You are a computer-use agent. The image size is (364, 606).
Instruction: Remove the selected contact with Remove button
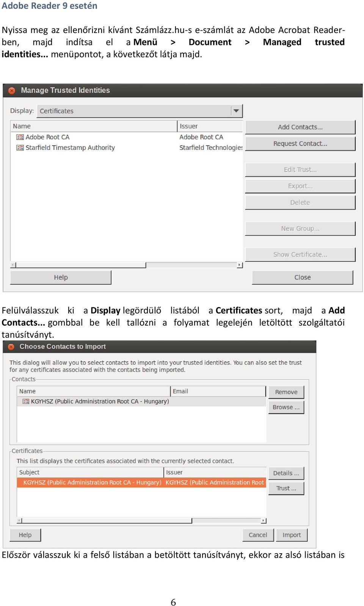pyautogui.click(x=286, y=392)
